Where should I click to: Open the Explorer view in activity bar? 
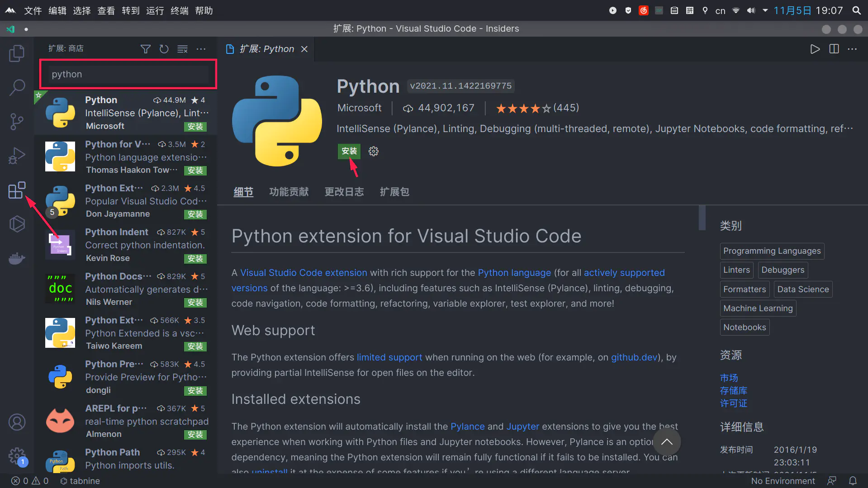pyautogui.click(x=17, y=53)
